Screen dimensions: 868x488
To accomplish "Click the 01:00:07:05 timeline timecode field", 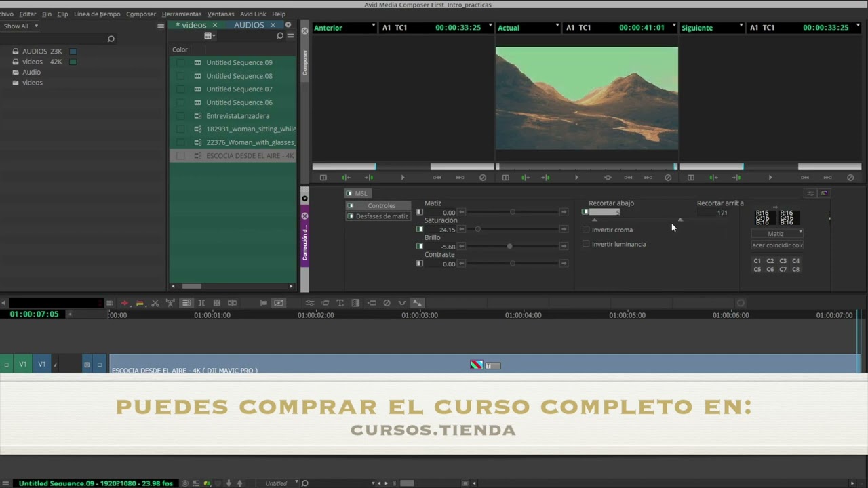I will (x=34, y=314).
